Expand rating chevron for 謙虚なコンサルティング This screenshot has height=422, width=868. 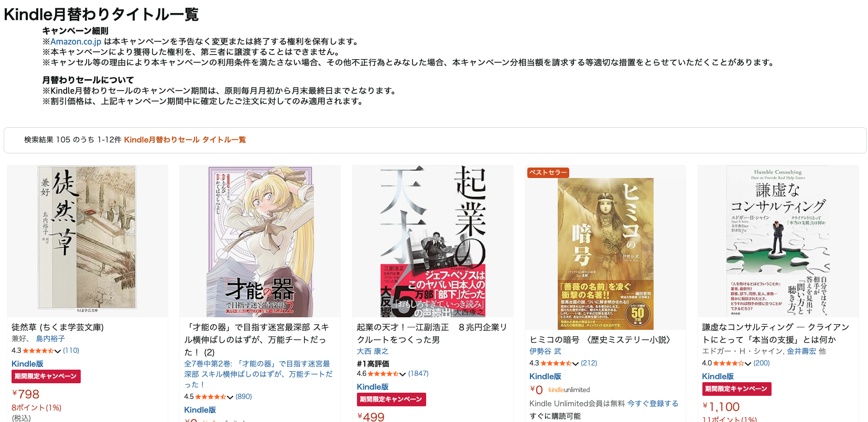pyautogui.click(x=748, y=363)
